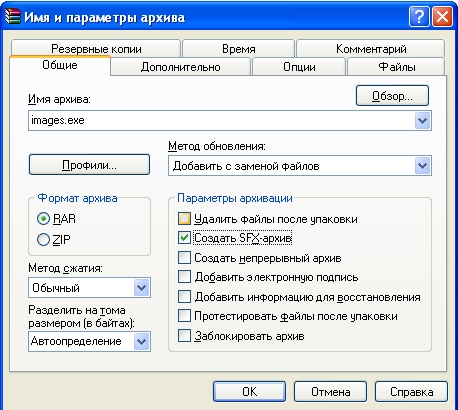Enable Удалить файлы после упаковки checkbox
Viewport: 458px width, 410px height.
184,219
